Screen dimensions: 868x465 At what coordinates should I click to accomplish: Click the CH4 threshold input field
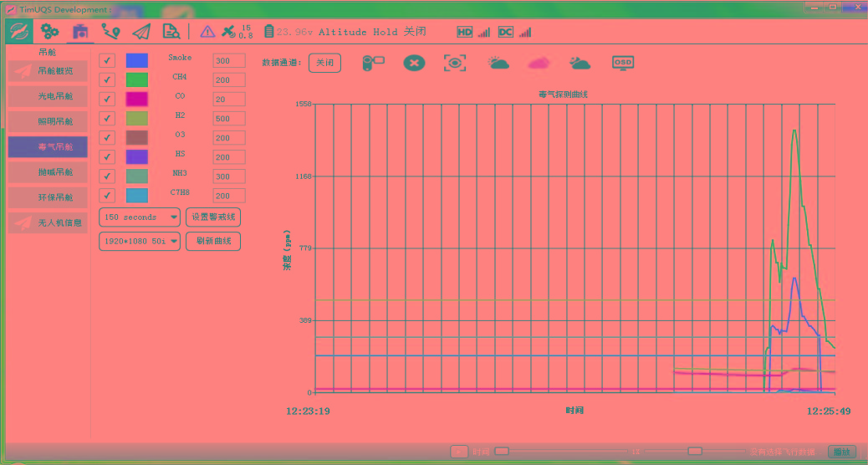point(229,79)
